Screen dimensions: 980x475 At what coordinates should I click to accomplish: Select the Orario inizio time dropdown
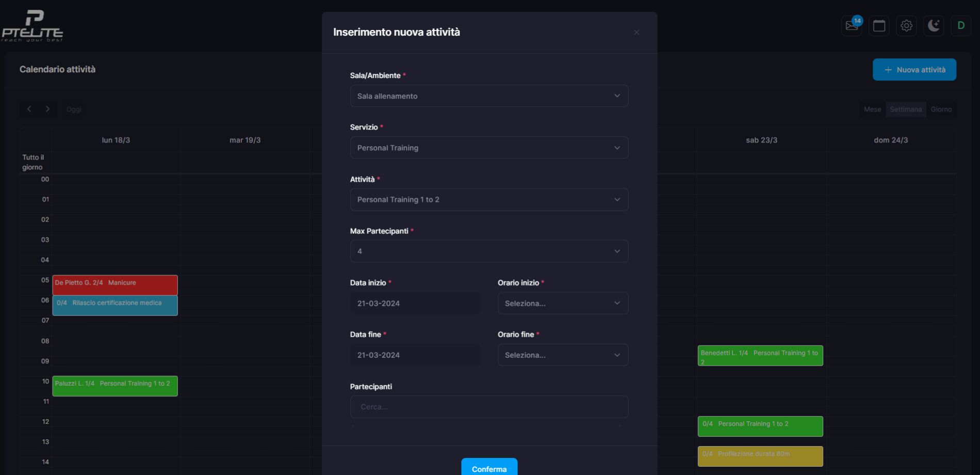(x=563, y=304)
